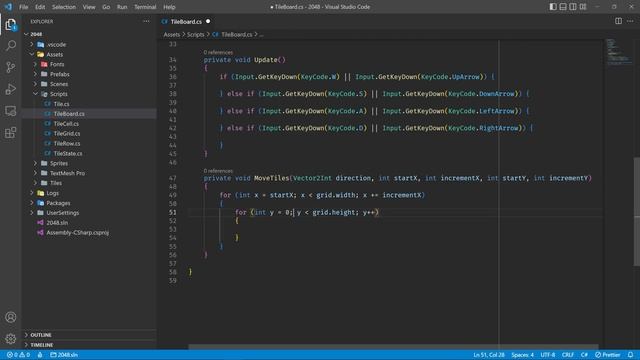
Task: Collapse the 2048 root folder
Action: pos(89,34)
